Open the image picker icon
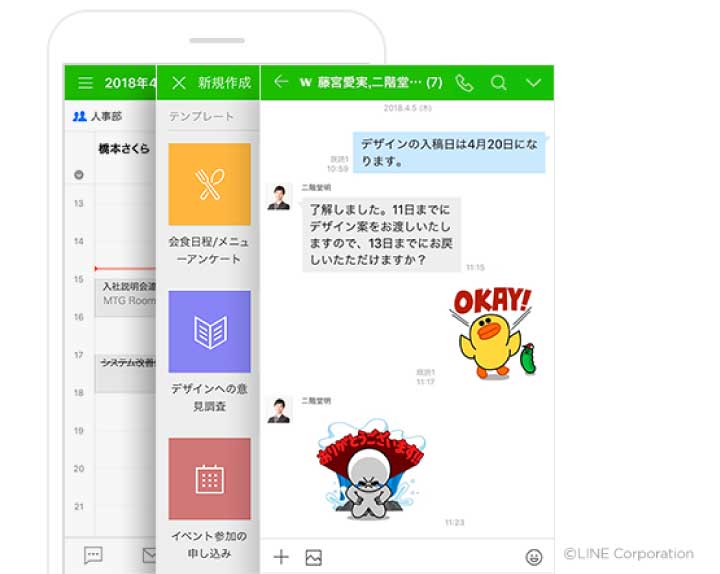The width and height of the screenshot is (720, 574). click(314, 557)
